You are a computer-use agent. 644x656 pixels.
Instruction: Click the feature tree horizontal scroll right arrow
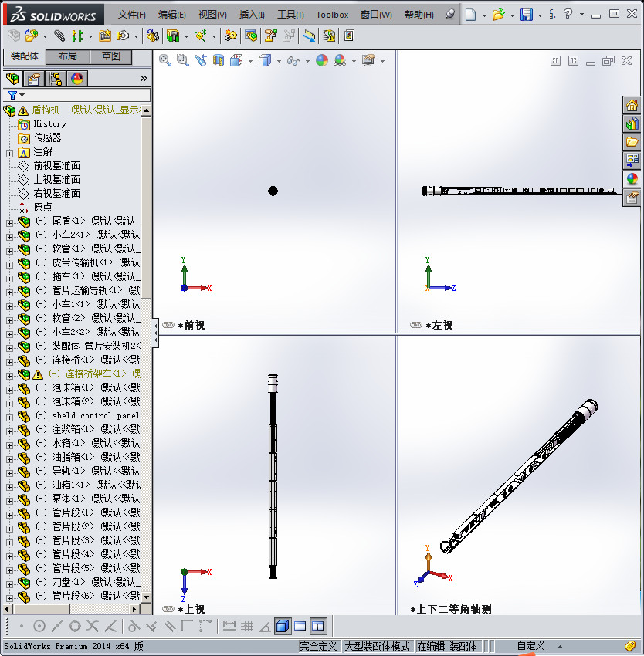click(x=134, y=609)
